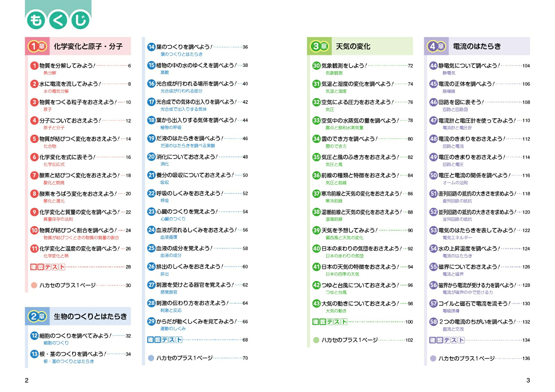The width and height of the screenshot is (555, 392).
Task: Click the green く circle in the もくじ title
Action: coord(58,20)
